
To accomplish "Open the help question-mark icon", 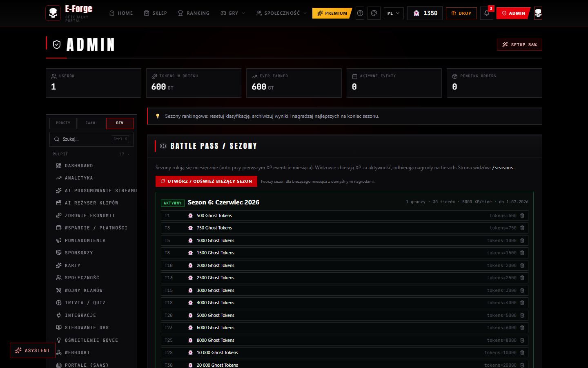I will click(x=360, y=13).
